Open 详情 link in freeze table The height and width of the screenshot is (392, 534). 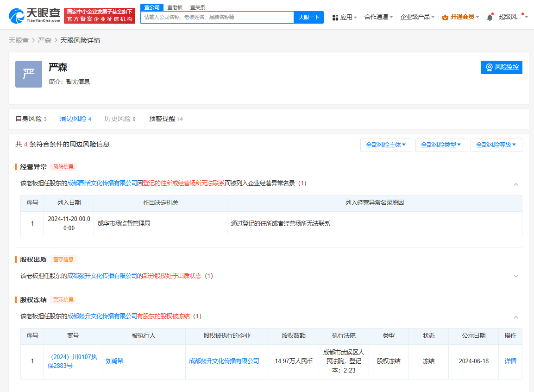point(510,361)
